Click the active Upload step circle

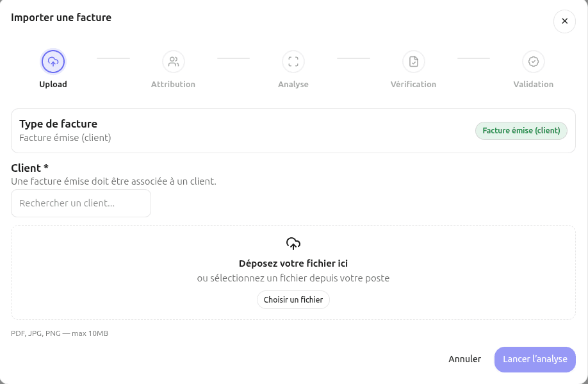click(x=53, y=61)
